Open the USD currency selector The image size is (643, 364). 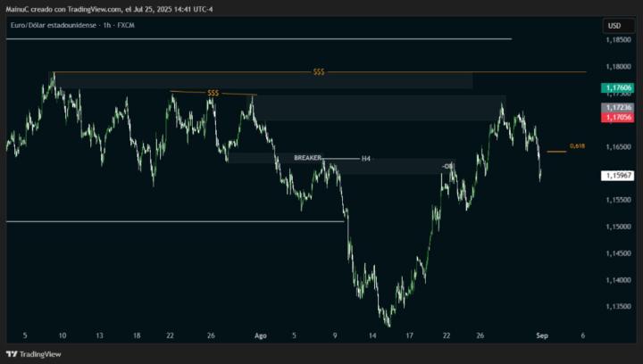tap(618, 26)
